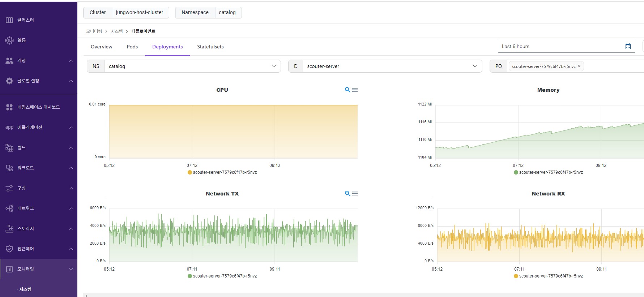Open the D scouter-server deployment dropdown

392,66
